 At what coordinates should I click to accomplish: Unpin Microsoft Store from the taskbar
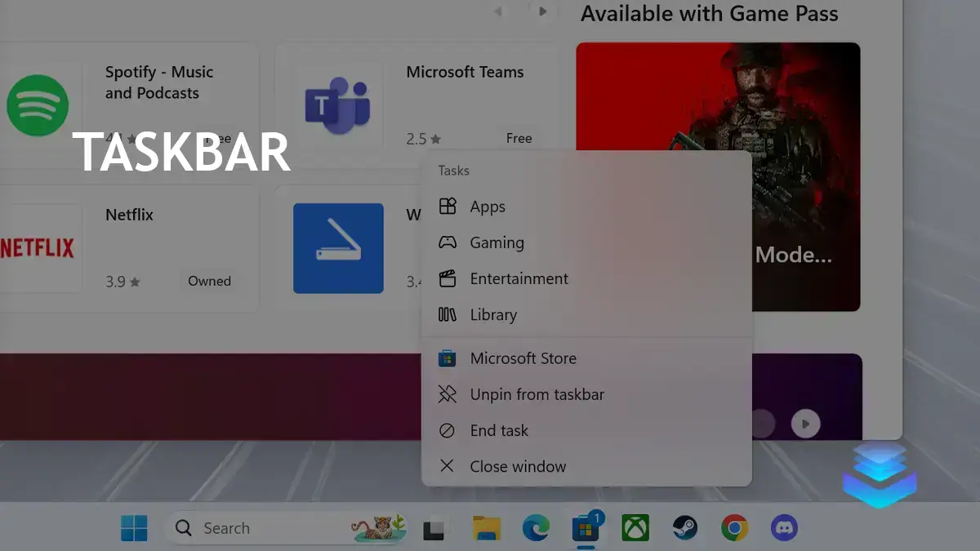537,394
